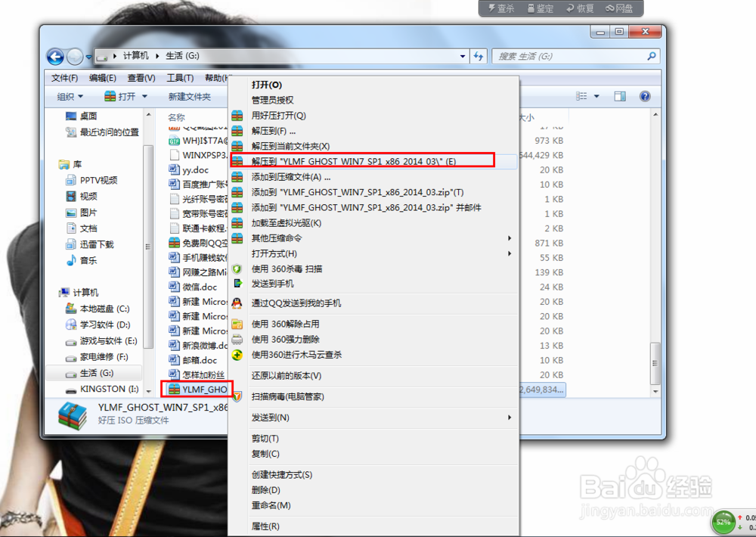Open the 组织 dropdown menu
Viewport: 756px width, 537px height.
point(70,97)
